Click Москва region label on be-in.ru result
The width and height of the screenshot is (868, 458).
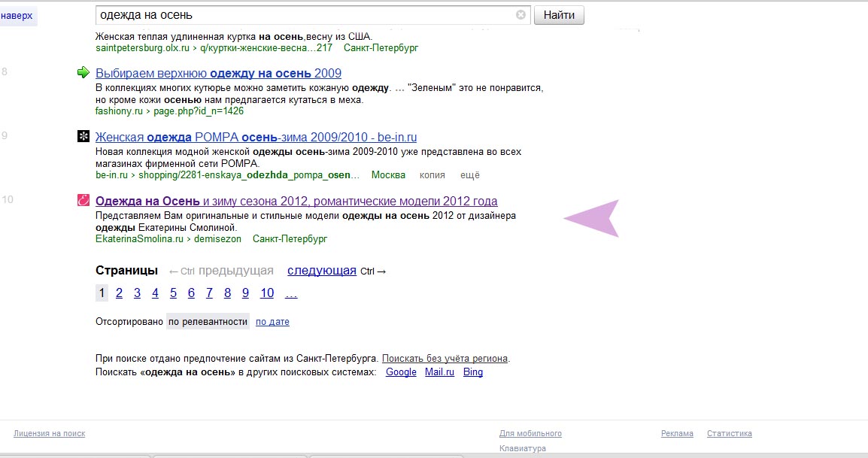point(388,175)
